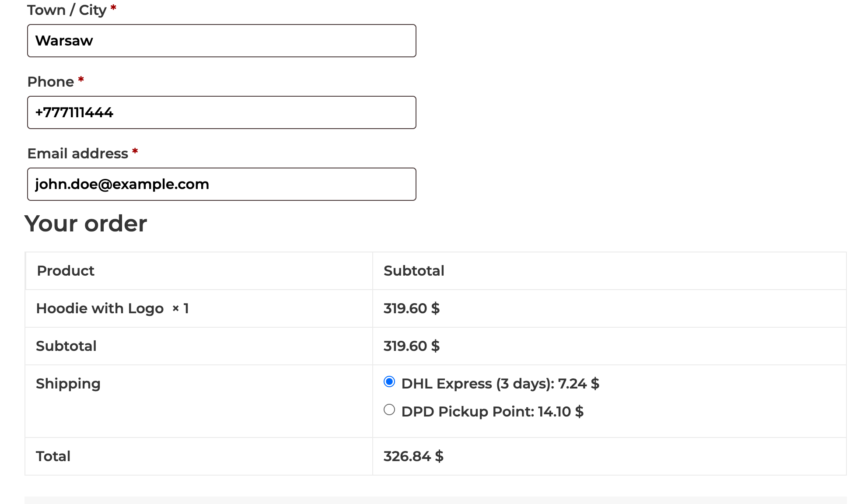Choose the DPD Pickup Point radio button

coord(389,410)
